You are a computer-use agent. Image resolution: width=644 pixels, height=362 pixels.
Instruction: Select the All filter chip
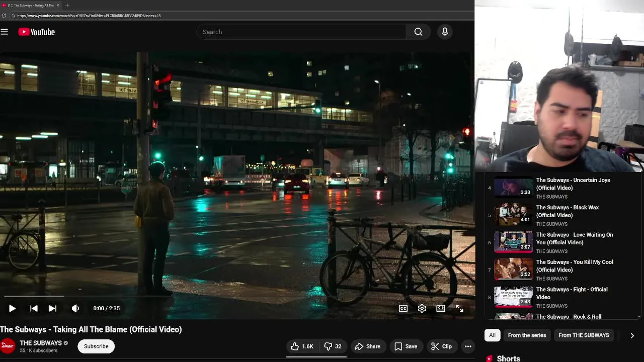[492, 335]
